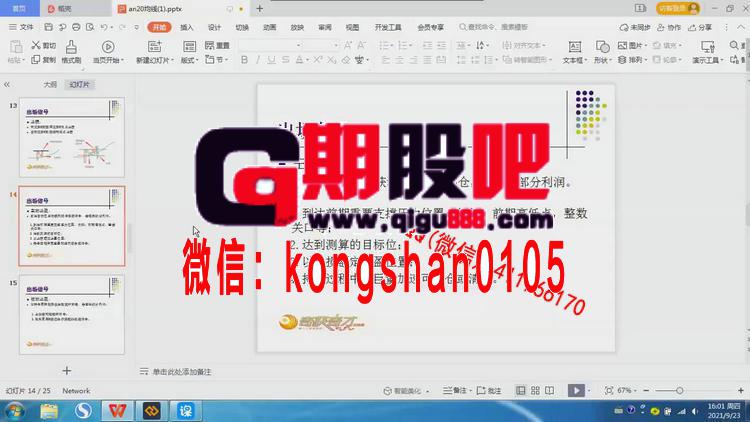Toggle Underline formatting
Screen dimensions: 750x422
271,60
